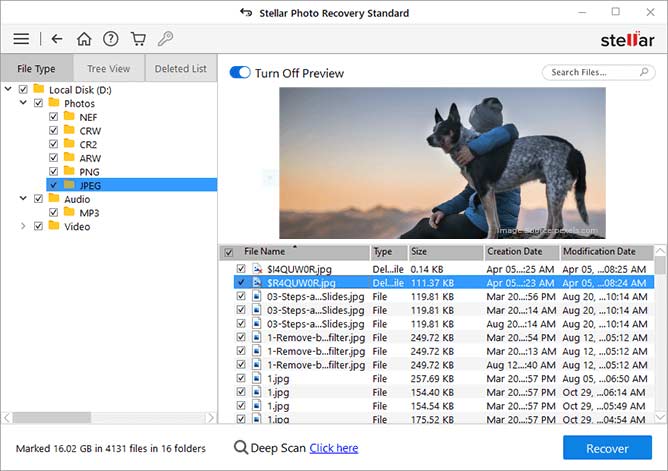Sort by the Creation Date column header
668x471 pixels.
521,252
